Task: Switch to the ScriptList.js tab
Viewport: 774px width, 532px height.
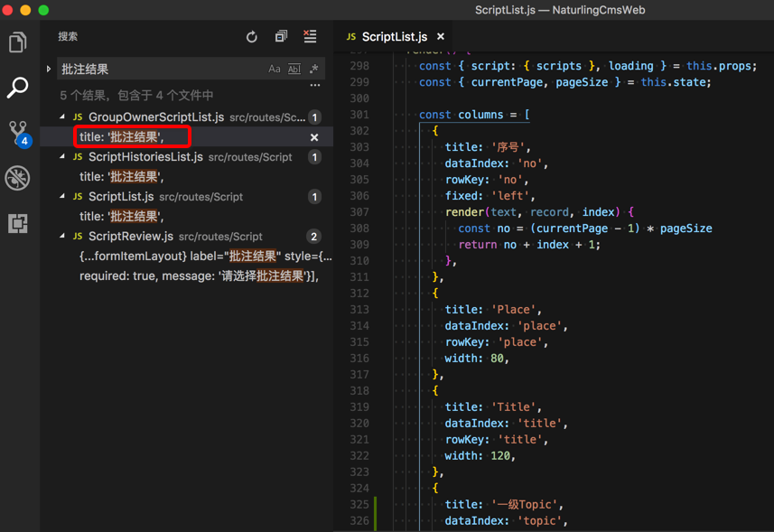Action: click(395, 36)
